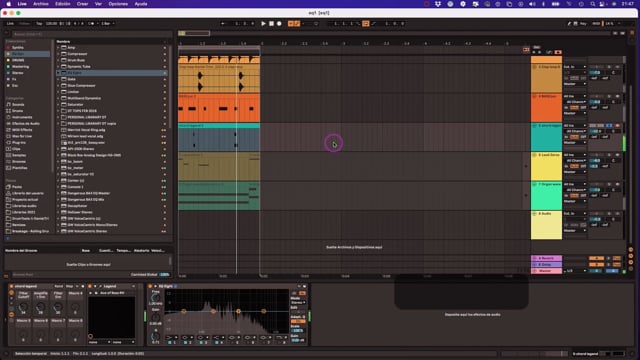Toggle the chord legend rack device activator
This screenshot has height=360, width=640.
pyautogui.click(x=11, y=286)
